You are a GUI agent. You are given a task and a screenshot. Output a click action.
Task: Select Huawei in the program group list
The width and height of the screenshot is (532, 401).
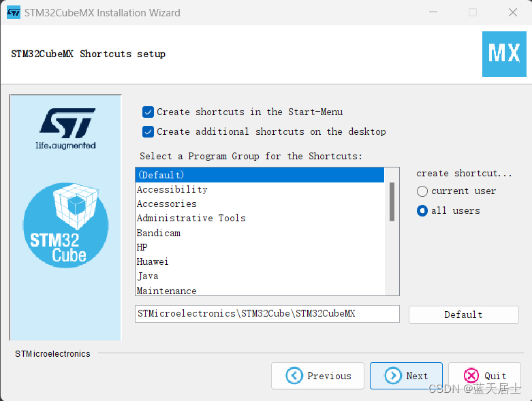(x=260, y=261)
